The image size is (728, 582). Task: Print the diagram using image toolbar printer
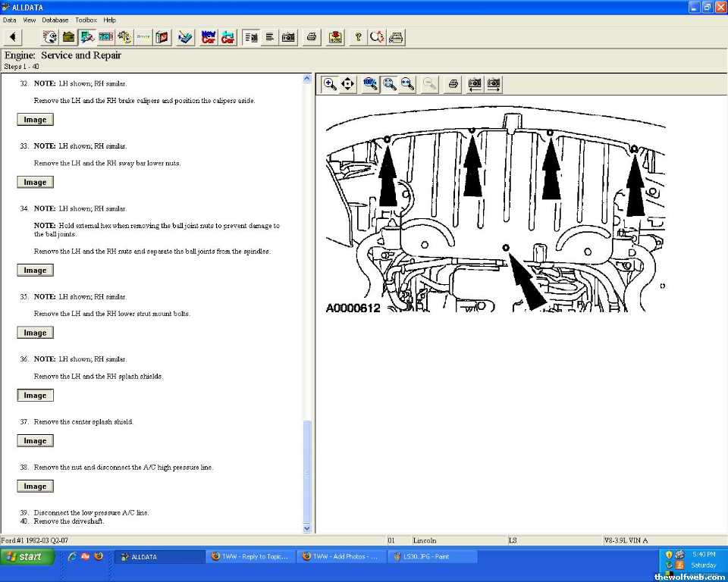453,84
